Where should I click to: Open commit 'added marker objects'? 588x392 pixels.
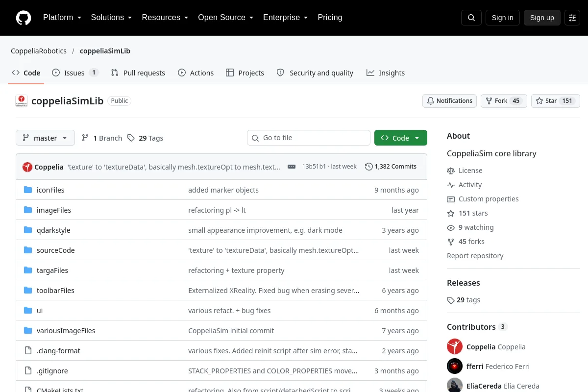223,190
